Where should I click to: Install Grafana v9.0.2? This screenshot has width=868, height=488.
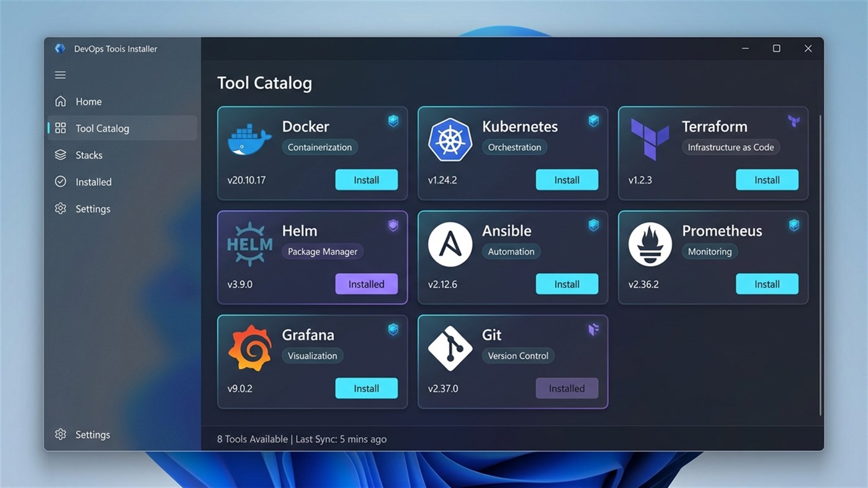click(367, 388)
